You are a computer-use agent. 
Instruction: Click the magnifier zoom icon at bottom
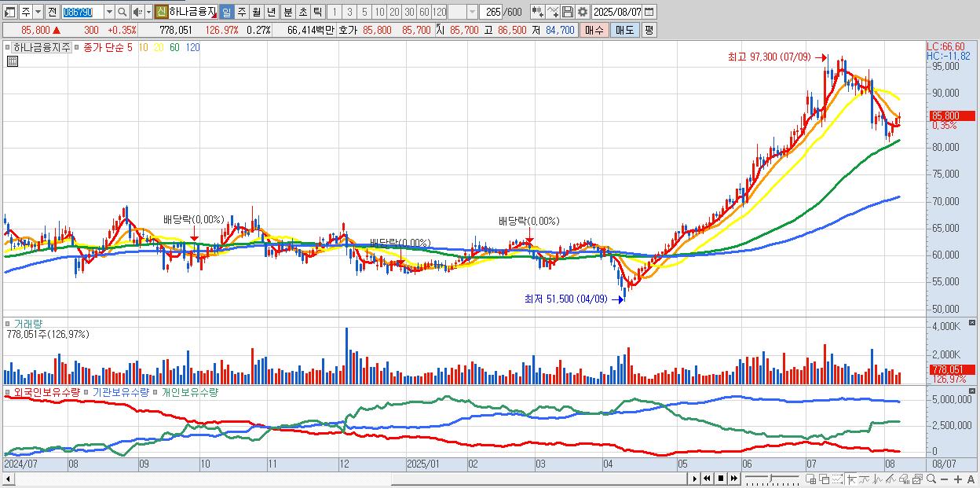coord(931,479)
